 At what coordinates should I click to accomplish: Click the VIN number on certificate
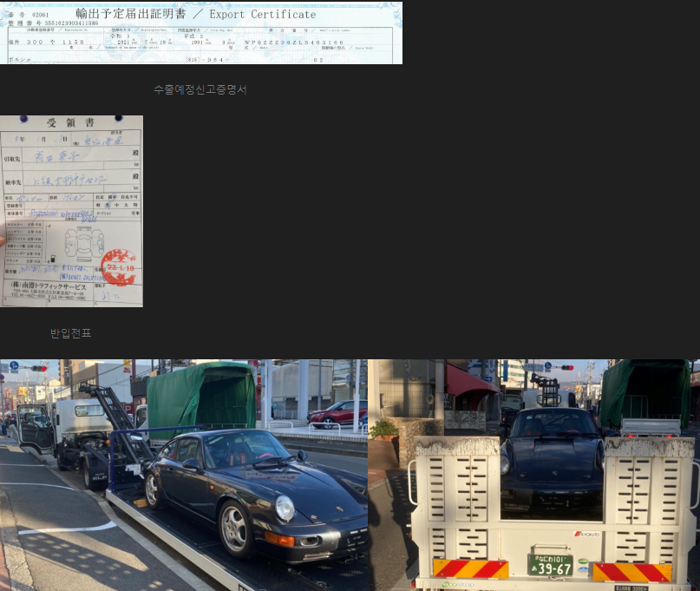pos(294,43)
